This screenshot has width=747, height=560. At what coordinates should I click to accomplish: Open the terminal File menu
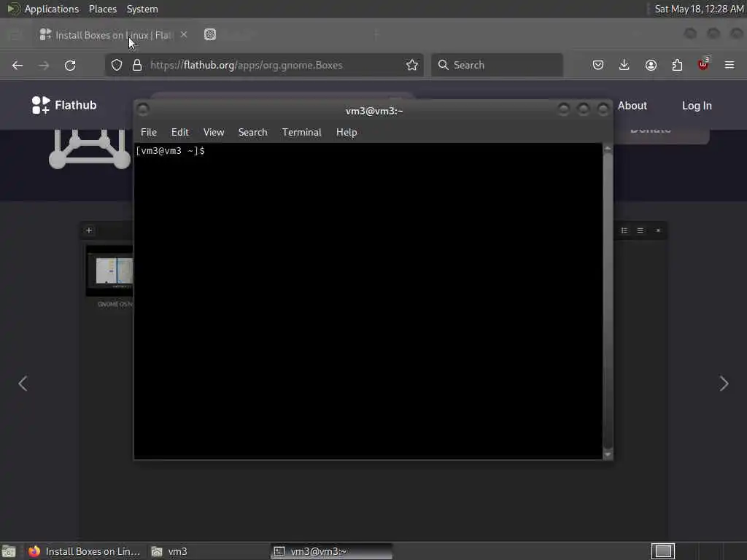coord(149,133)
